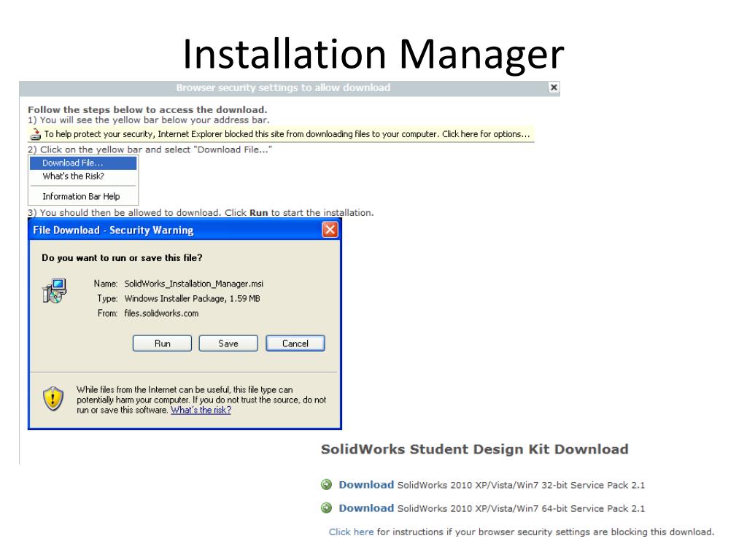Click file name "SolidWorks_Installation_Manager.msi"
The width and height of the screenshot is (747, 560).
[193, 284]
